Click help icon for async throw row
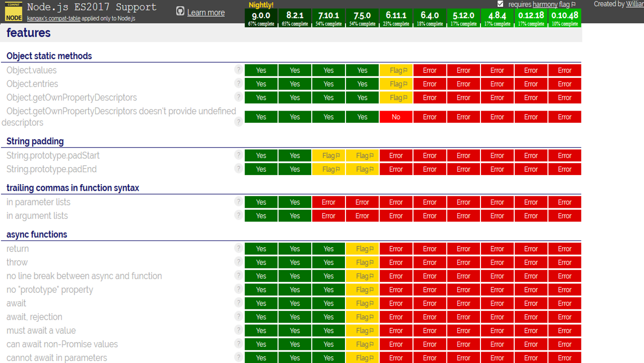This screenshot has height=363, width=644. (238, 262)
